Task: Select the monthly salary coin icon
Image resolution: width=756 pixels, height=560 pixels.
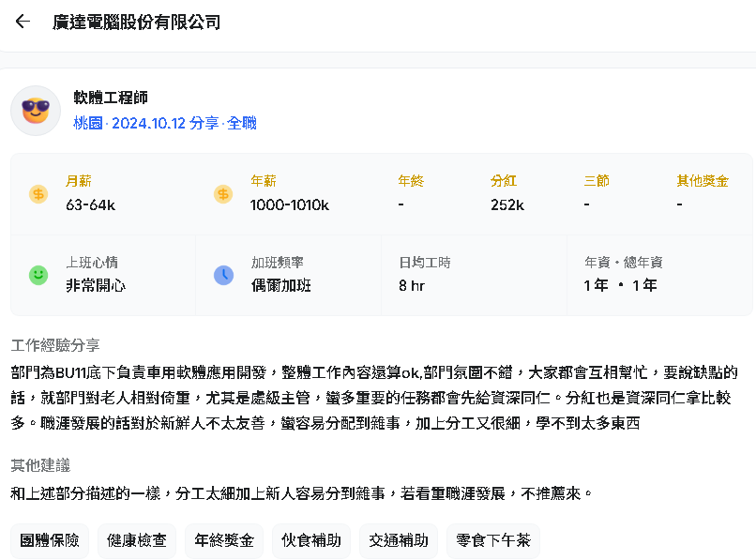Action: click(x=38, y=194)
